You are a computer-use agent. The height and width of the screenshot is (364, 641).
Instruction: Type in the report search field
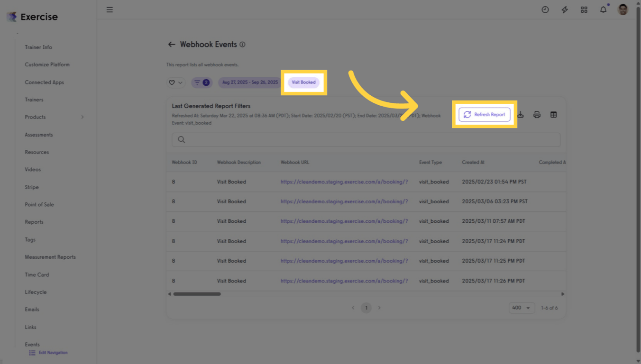point(365,139)
